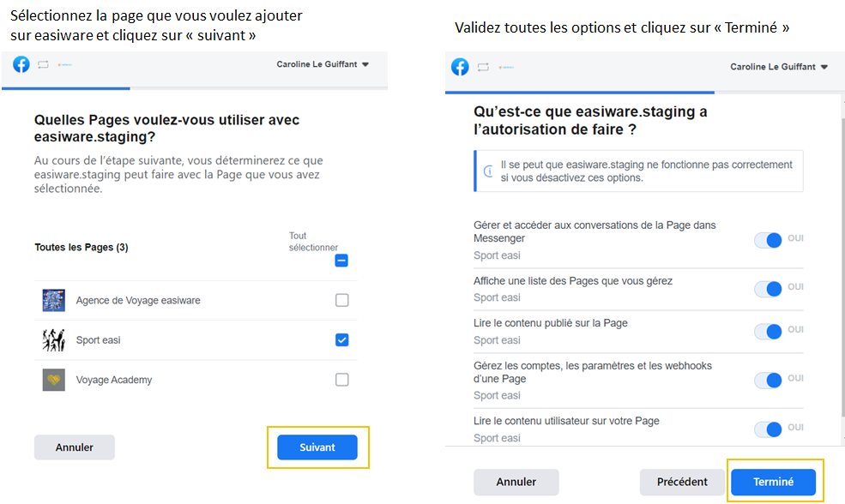This screenshot has height=504, width=845.
Task: Open Caroline Le Guiffant dropdown in left dialog
Action: [x=323, y=64]
